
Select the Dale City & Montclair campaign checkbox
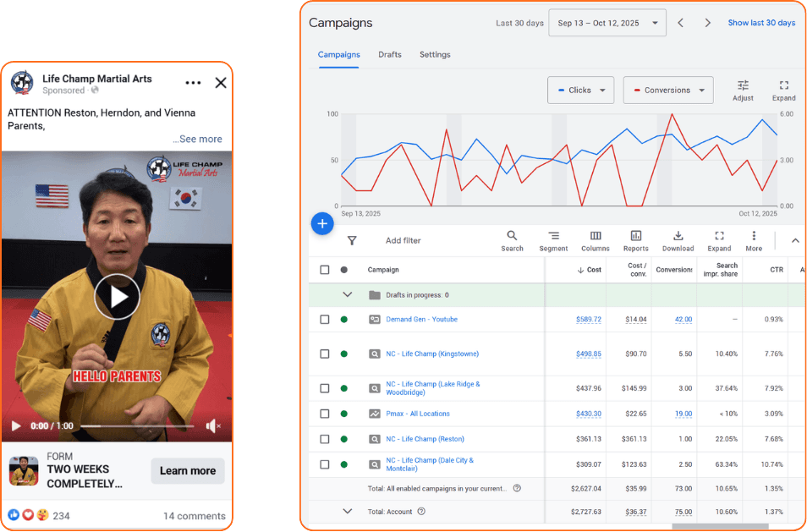point(325,464)
